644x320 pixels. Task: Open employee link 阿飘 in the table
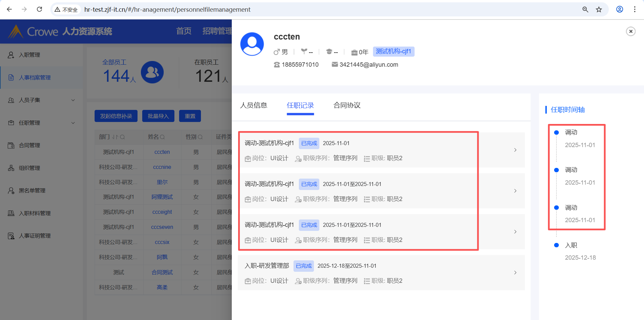162,257
